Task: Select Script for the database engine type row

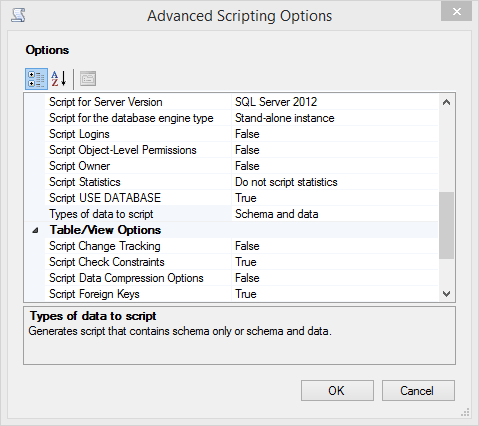Action: [x=241, y=118]
